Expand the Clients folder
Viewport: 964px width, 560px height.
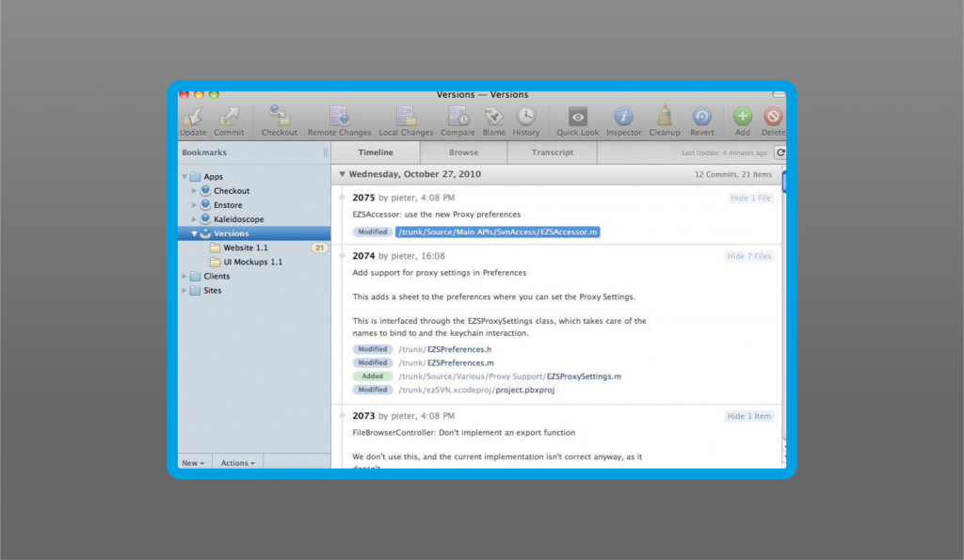(185, 276)
